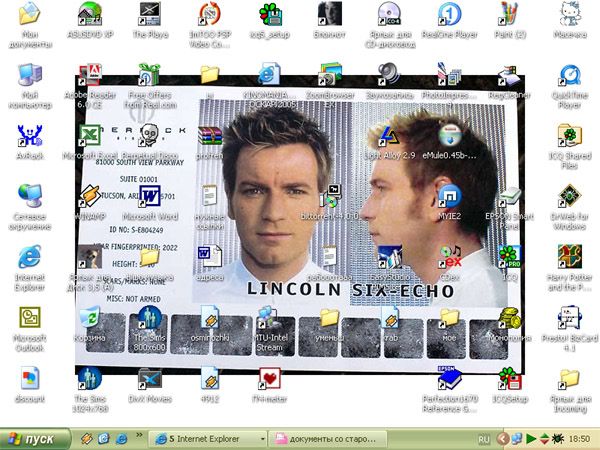
Task: Open the Microsoft Excel shortcut
Action: 90,135
